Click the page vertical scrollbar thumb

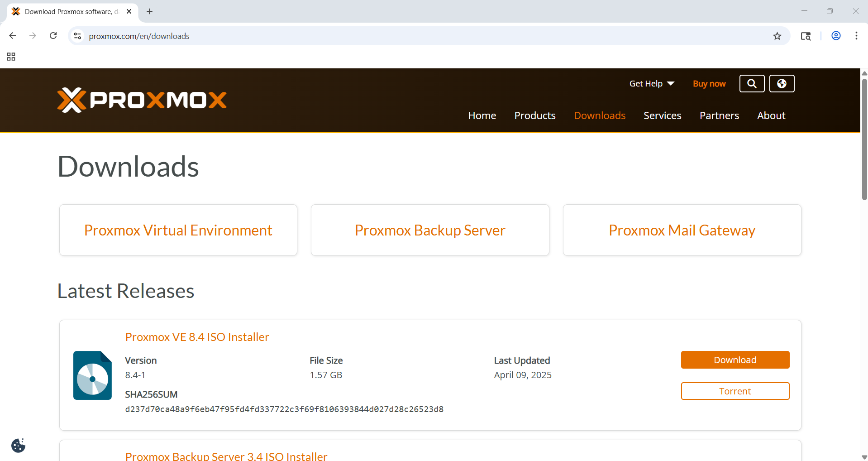pos(864,139)
